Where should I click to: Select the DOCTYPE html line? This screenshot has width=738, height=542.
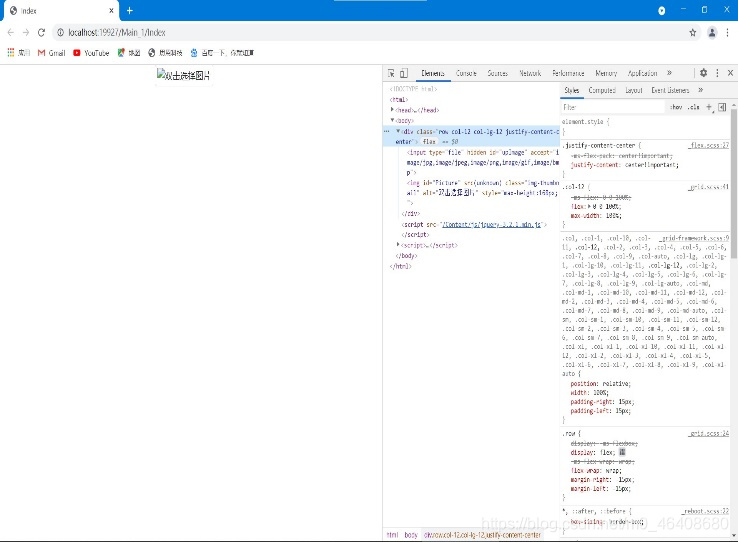[x=413, y=88]
